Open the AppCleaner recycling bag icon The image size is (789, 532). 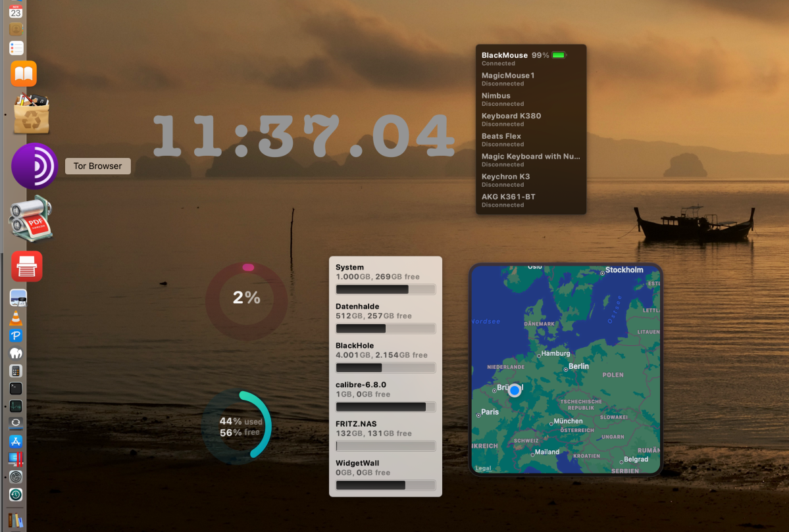click(x=31, y=114)
